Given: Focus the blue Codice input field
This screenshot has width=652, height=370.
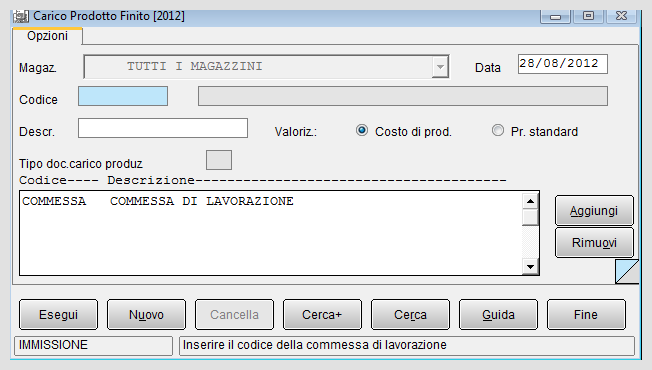Looking at the screenshot, I should 123,96.
